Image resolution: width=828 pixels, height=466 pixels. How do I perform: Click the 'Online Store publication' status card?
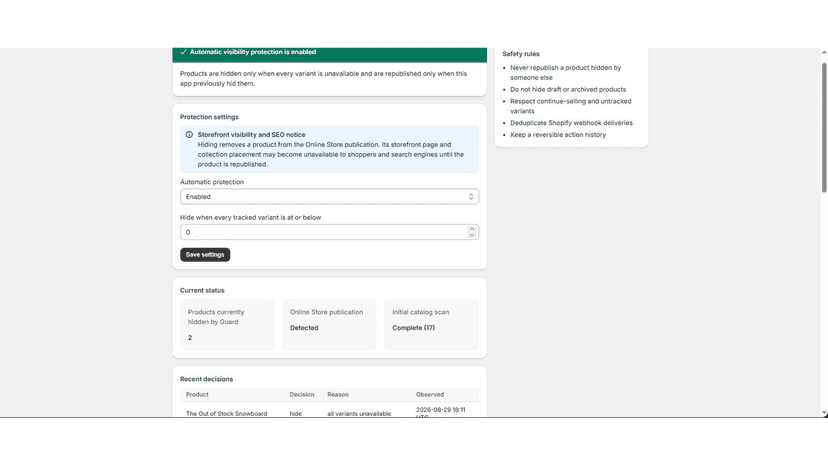point(329,324)
